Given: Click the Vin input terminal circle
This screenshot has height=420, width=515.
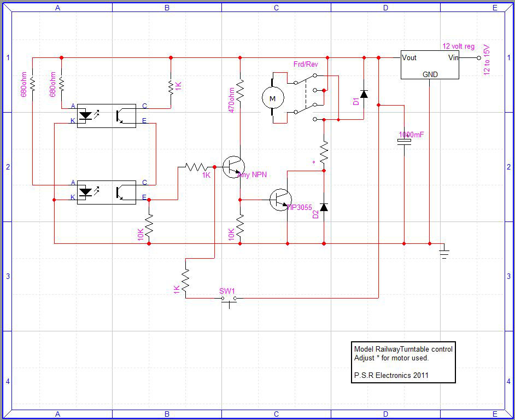Looking at the screenshot, I should click(479, 57).
